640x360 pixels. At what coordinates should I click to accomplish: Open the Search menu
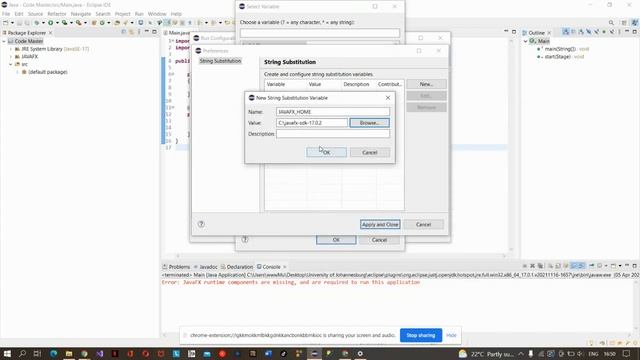[x=103, y=14]
